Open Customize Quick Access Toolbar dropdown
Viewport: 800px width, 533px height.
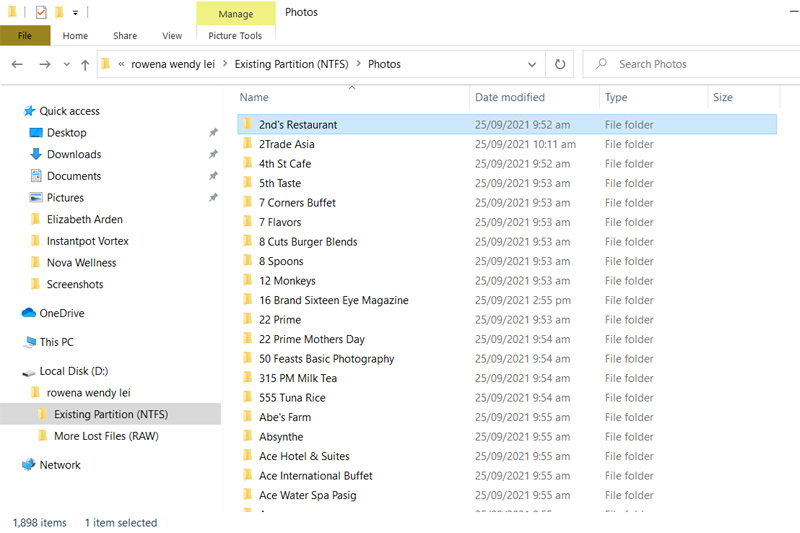point(76,13)
